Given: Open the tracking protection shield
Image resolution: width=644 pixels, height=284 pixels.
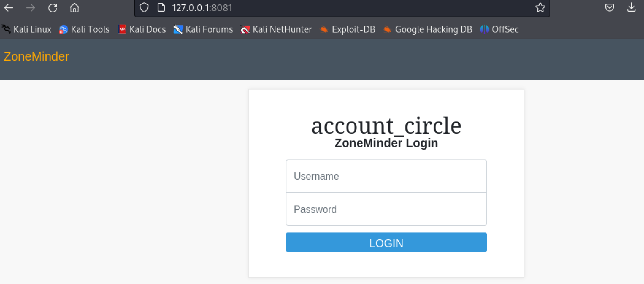Looking at the screenshot, I should (144, 8).
